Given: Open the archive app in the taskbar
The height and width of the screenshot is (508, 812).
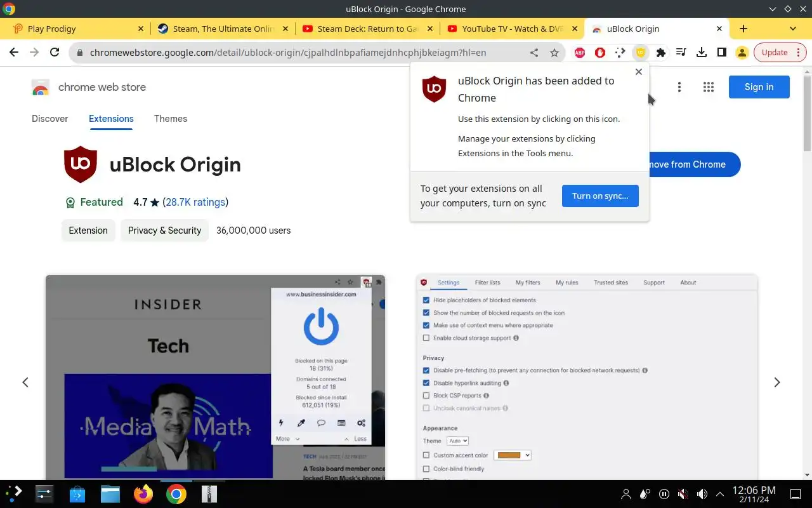Looking at the screenshot, I should [209, 493].
